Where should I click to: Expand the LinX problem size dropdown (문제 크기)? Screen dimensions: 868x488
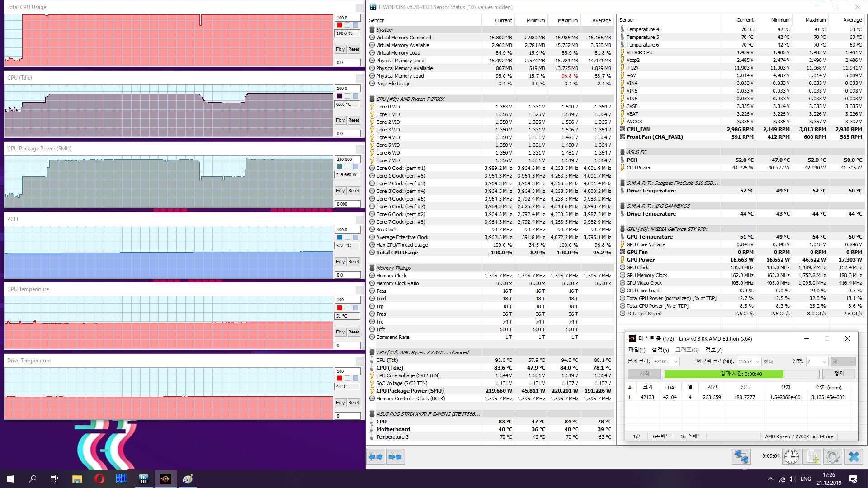pos(676,361)
